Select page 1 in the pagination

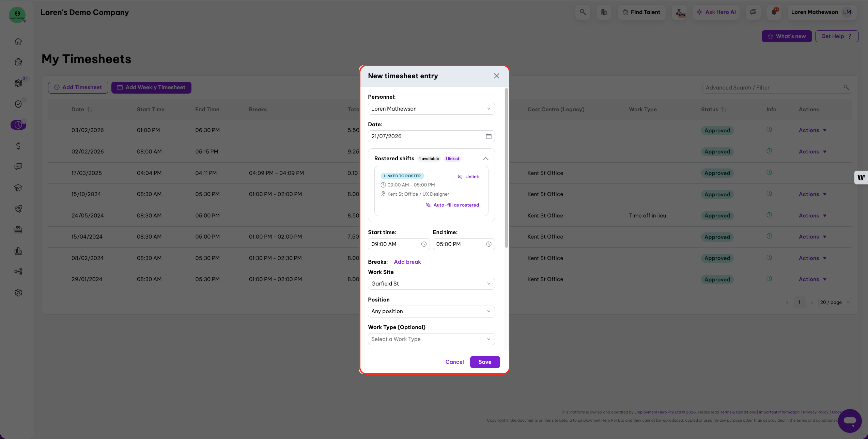point(800,302)
